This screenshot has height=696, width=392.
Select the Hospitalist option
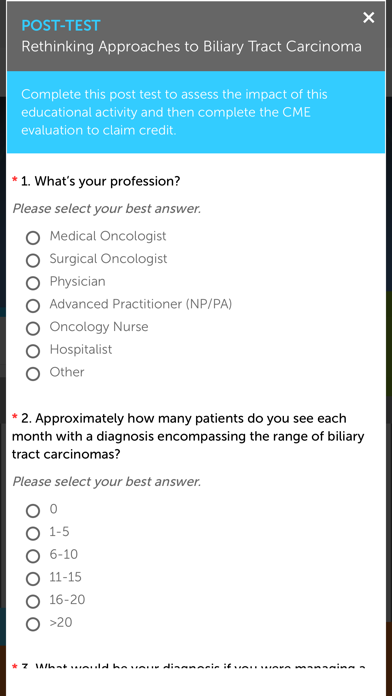point(33,351)
